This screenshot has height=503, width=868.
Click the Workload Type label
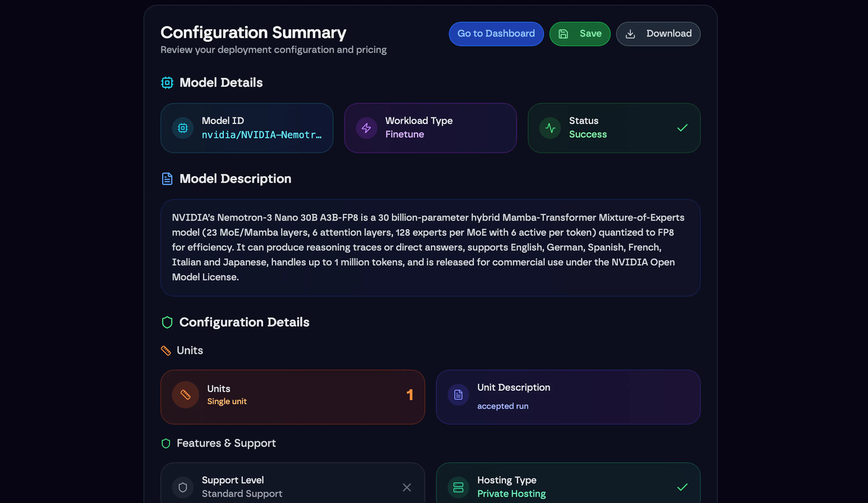[x=419, y=121]
